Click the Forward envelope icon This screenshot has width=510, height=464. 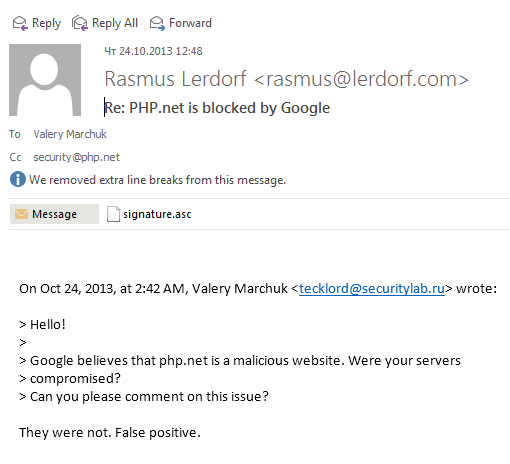point(157,23)
